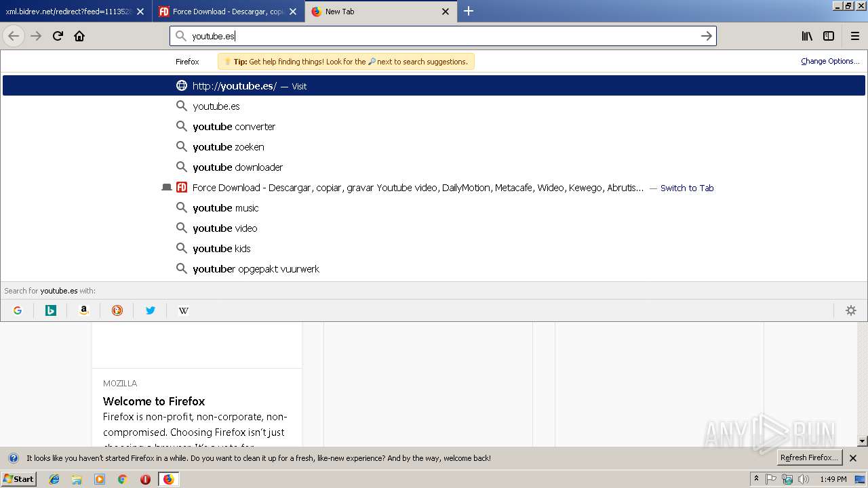Launch Internet Explorer from taskbar

54,479
